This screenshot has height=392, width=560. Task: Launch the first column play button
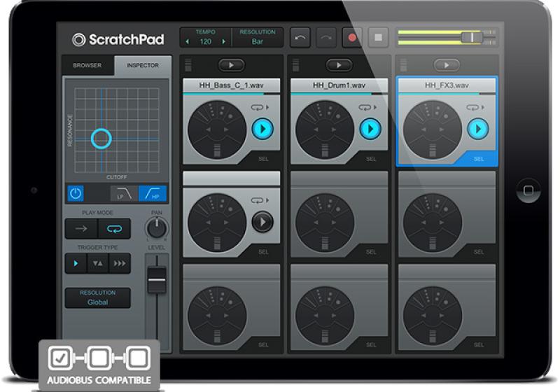click(231, 65)
